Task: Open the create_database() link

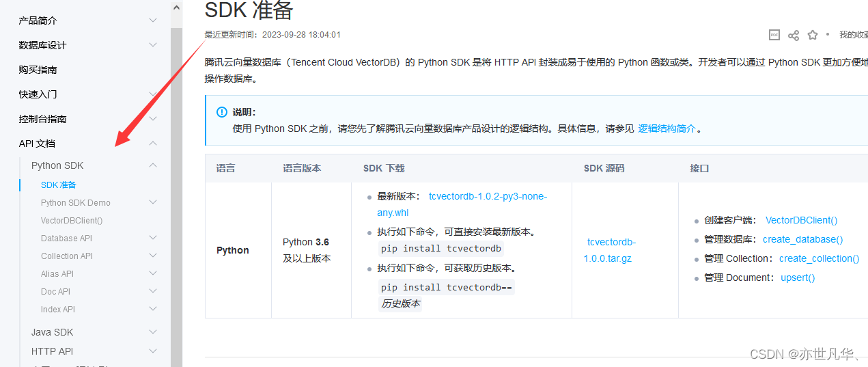Action: coord(802,239)
